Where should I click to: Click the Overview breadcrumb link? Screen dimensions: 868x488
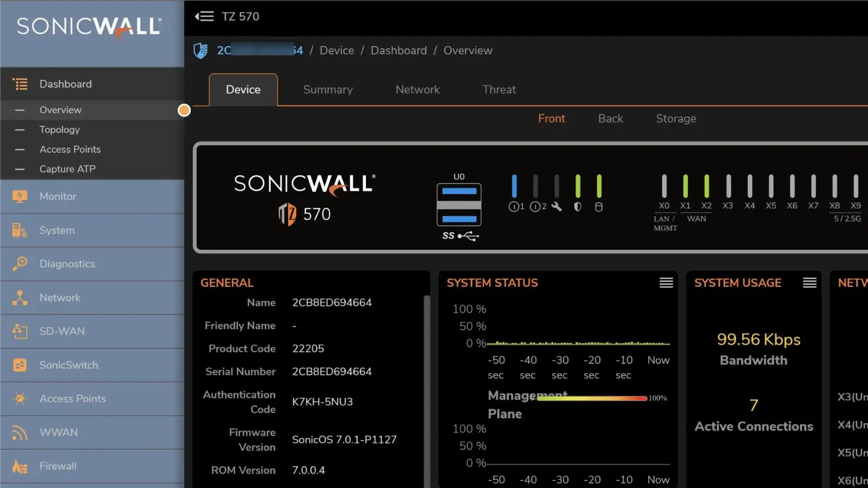468,50
